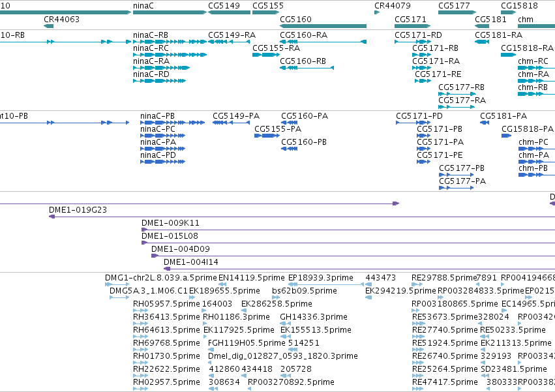Click CDS CG5171-PD

[x=413, y=123]
